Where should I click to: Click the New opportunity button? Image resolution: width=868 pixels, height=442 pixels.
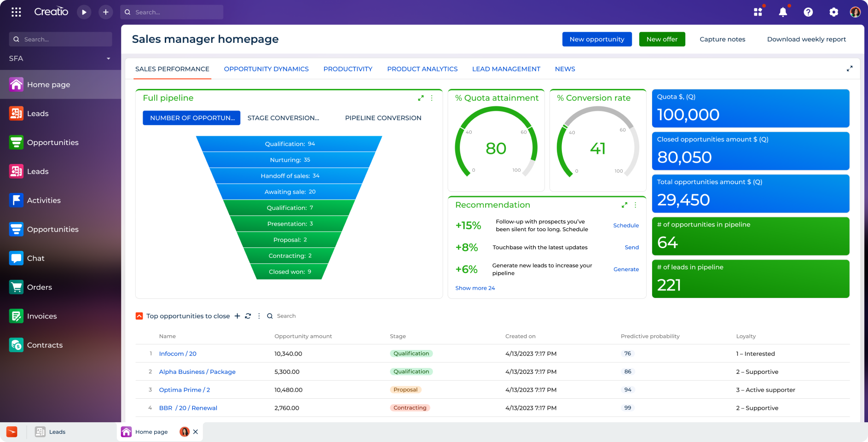click(596, 39)
